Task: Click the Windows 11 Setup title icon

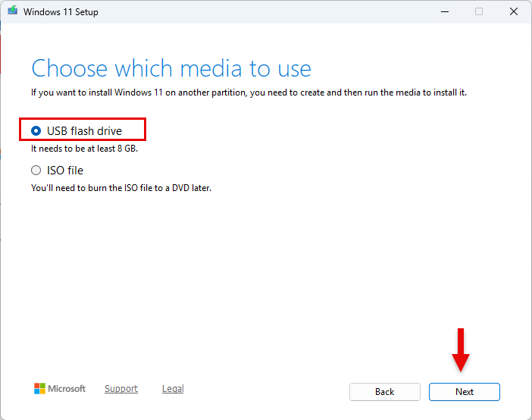Action: coord(13,11)
